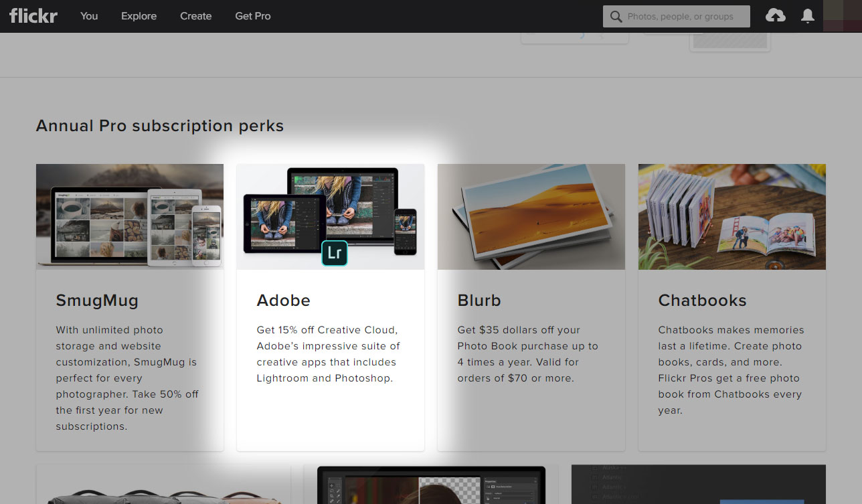Open the Explore menu
Screen dimensions: 862x504
tap(139, 16)
